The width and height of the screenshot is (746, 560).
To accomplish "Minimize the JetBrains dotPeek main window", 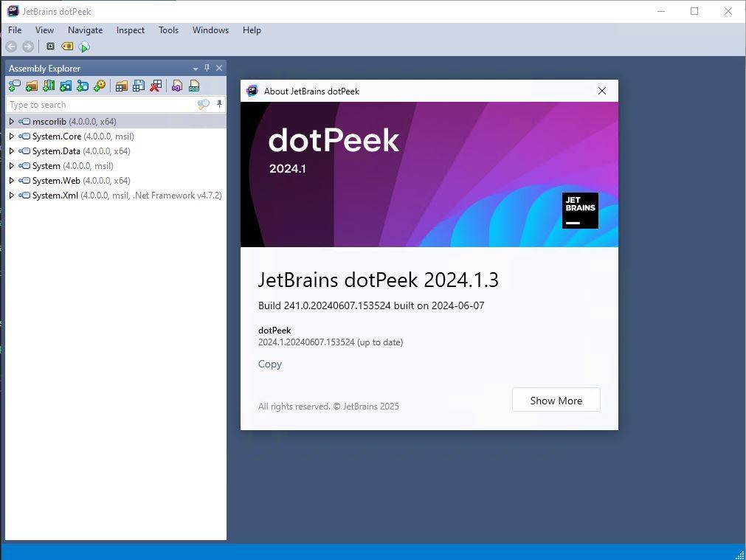I will tap(661, 11).
